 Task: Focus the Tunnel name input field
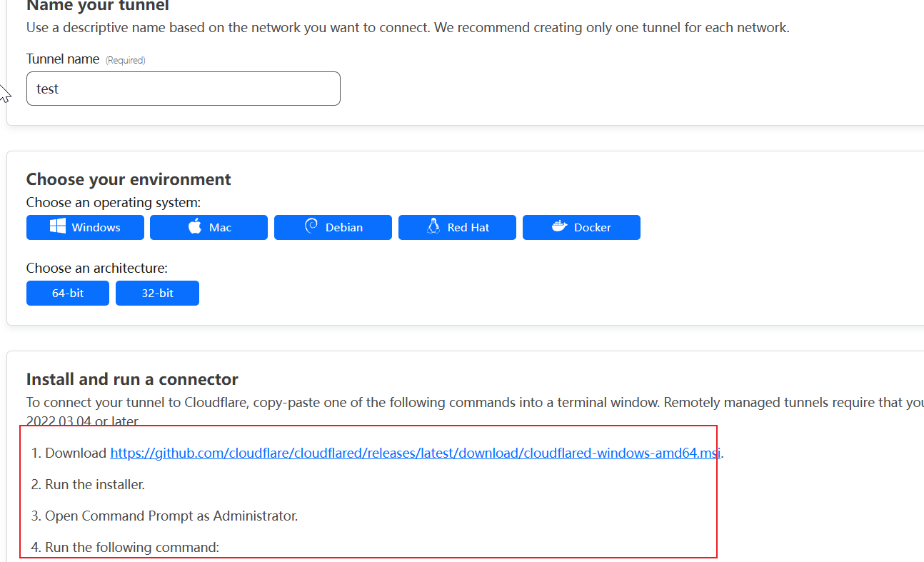click(x=183, y=89)
